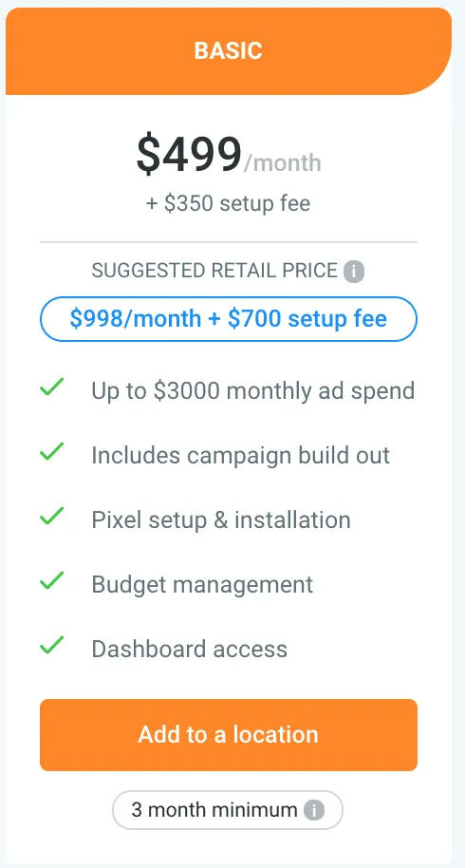465x868 pixels.
Task: Click the /month label beside the price
Action: pos(283,162)
